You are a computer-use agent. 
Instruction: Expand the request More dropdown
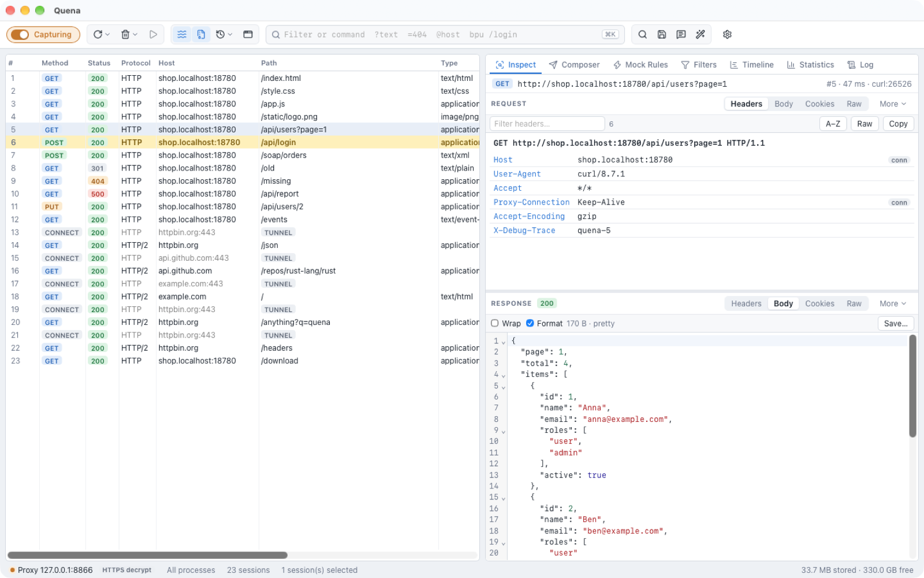893,104
